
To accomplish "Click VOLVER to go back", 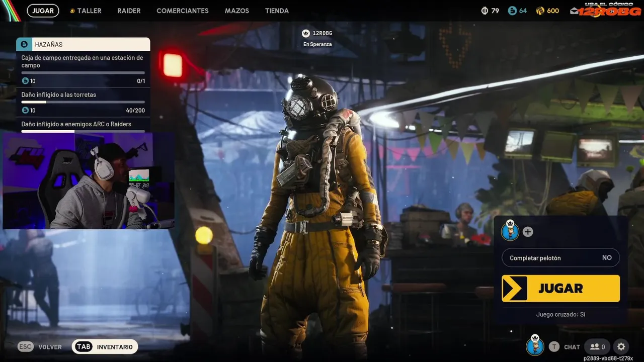I will pyautogui.click(x=50, y=347).
